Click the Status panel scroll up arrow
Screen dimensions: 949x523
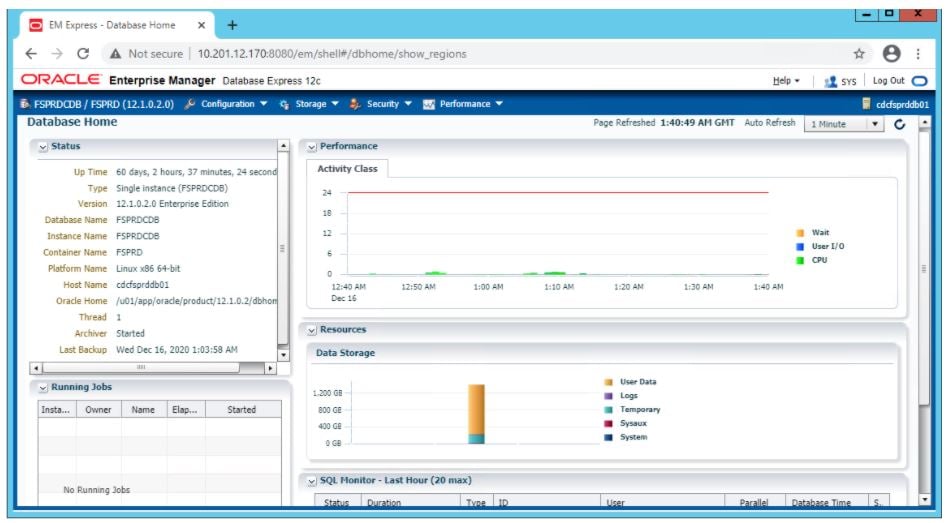pyautogui.click(x=283, y=146)
